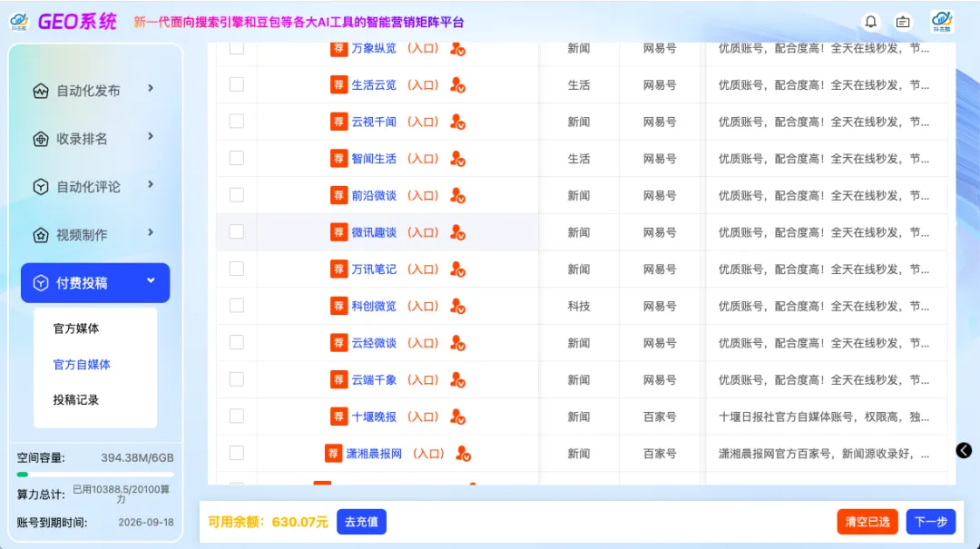Click the 空间容量 storage progress bar
Screen dimensions: 980x549
[95, 475]
